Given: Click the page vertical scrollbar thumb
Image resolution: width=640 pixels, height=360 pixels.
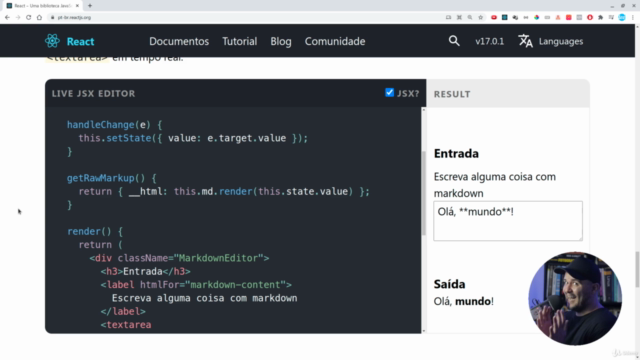Looking at the screenshot, I should coord(637,270).
